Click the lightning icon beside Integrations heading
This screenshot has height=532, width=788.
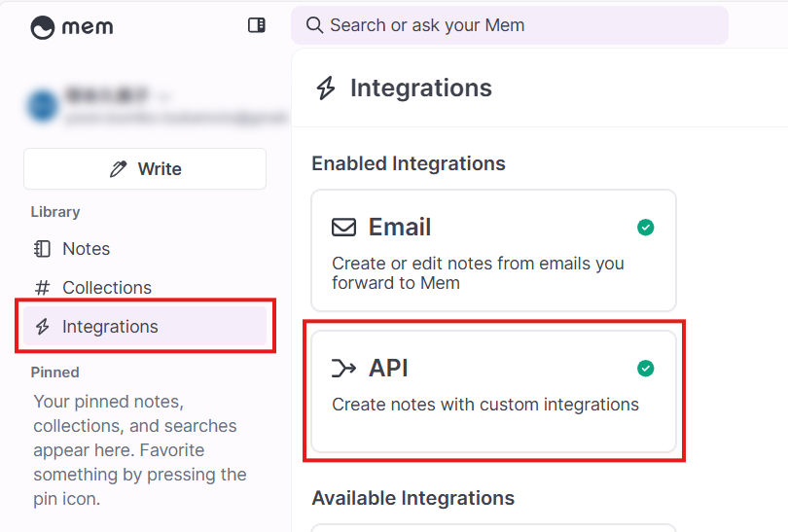pyautogui.click(x=326, y=89)
